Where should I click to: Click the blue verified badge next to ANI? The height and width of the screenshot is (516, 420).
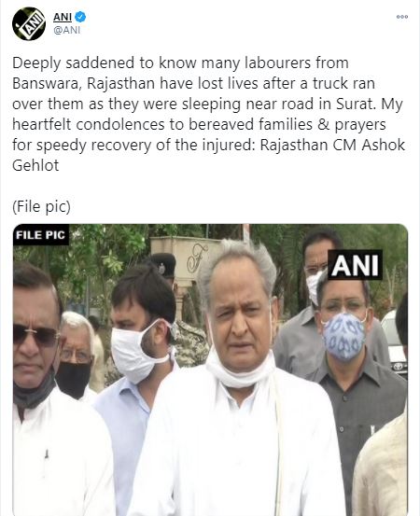click(x=80, y=17)
